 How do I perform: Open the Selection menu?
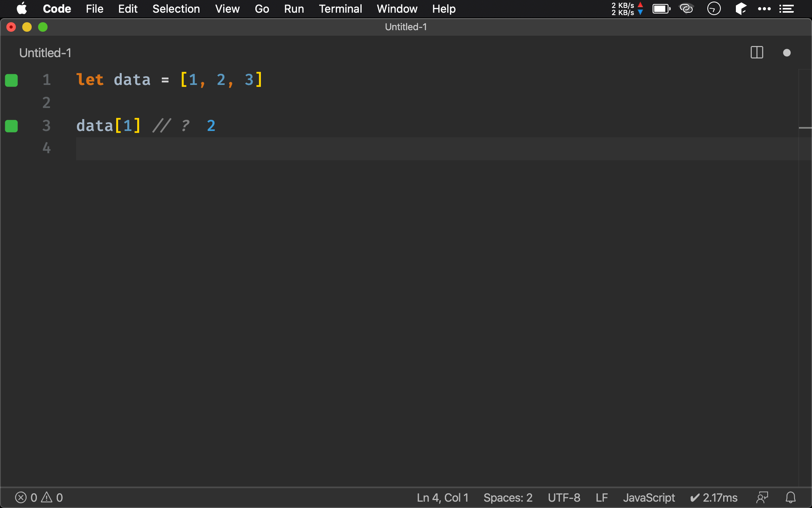pos(176,9)
